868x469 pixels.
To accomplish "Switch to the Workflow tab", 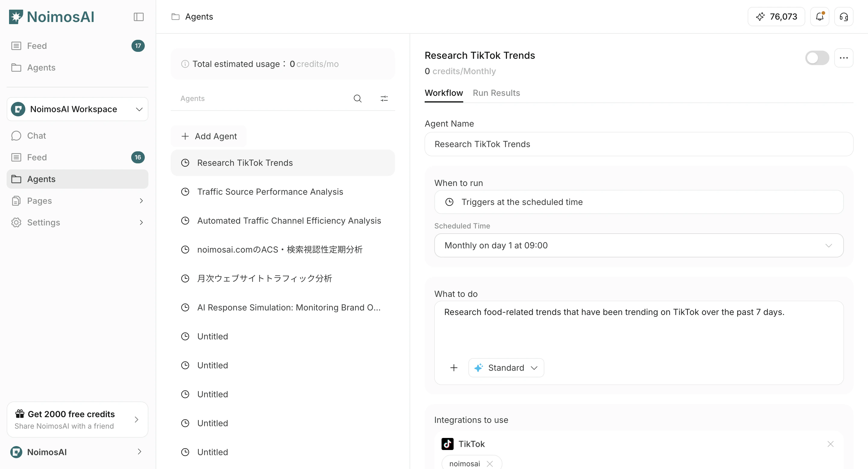I will click(x=444, y=93).
